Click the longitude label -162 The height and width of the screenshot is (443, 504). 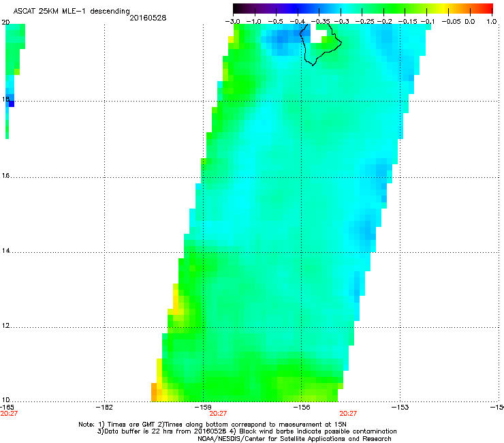pyautogui.click(x=104, y=408)
